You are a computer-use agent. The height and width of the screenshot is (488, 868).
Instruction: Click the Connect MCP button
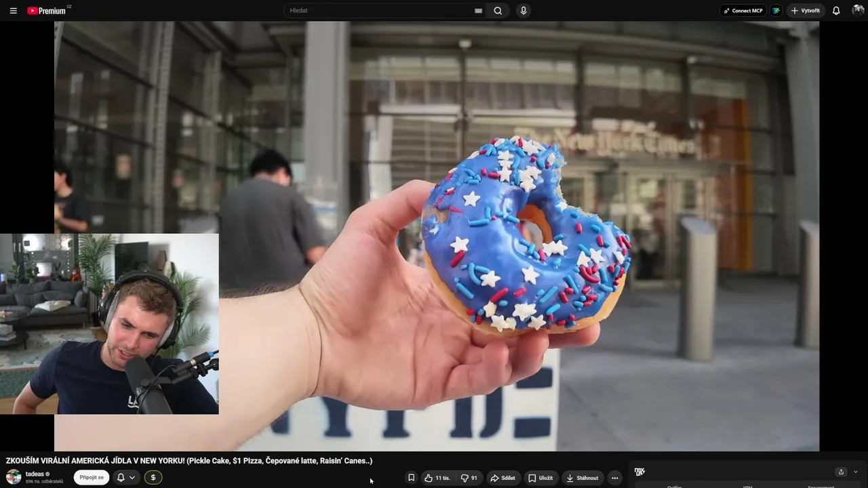[x=743, y=11]
